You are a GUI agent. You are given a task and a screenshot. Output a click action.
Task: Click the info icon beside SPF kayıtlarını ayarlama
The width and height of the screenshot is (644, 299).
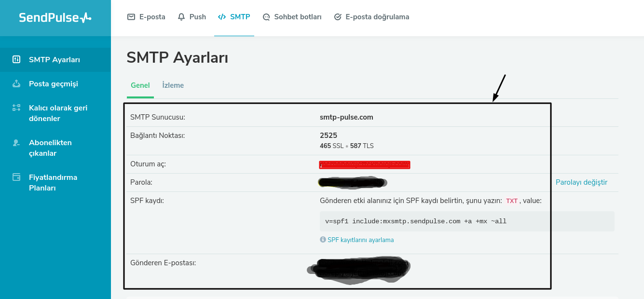[323, 240]
